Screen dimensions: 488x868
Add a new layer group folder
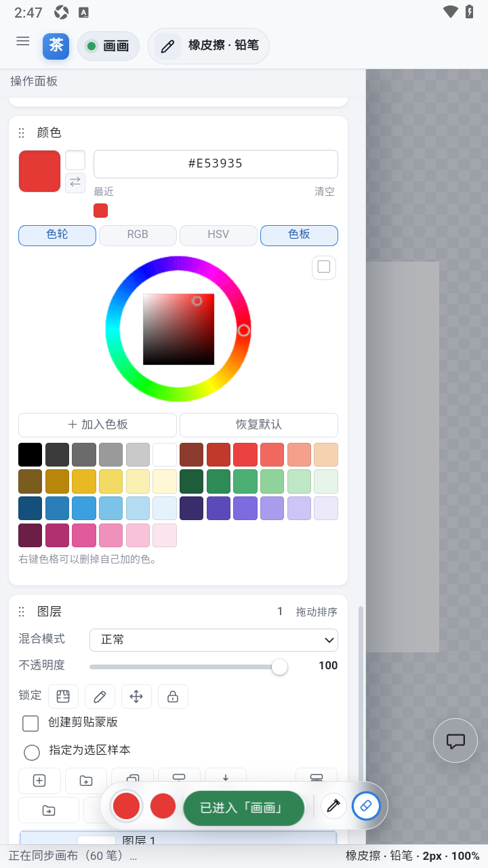point(86,781)
